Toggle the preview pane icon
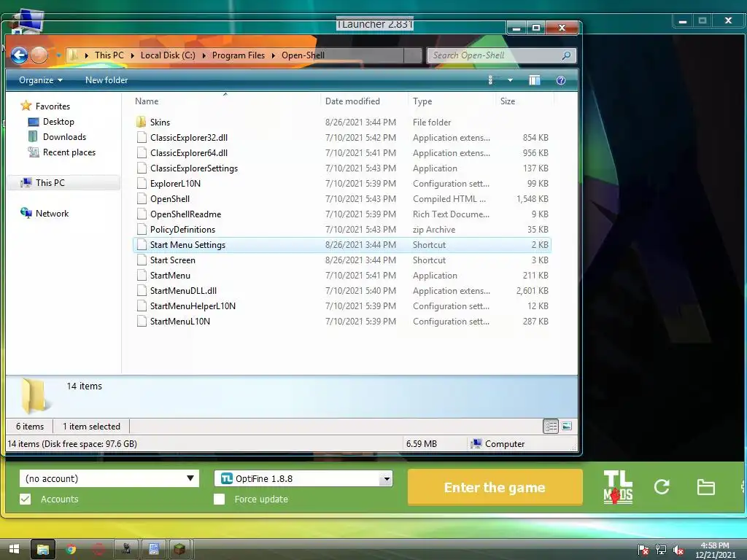Viewport: 747px width, 560px height. click(x=535, y=80)
